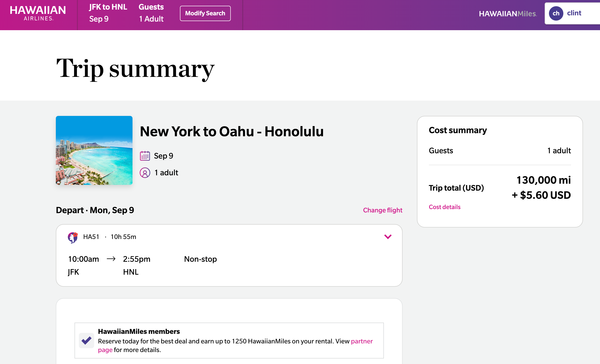Select Change flight for the departure
Screen dimensions: 600x364
[383, 210]
